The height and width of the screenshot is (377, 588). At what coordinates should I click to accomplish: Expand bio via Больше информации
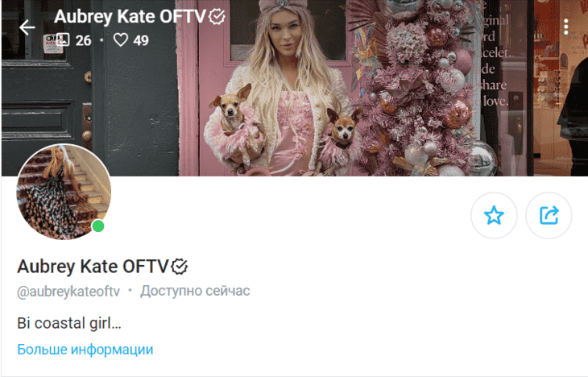pos(85,350)
